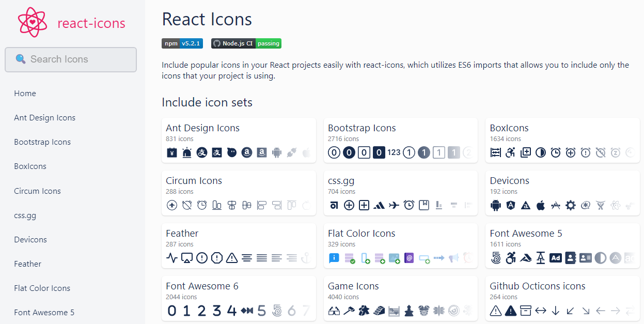644x324 pixels.
Task: Click the Apple logo icon in Devicons
Action: (x=541, y=205)
